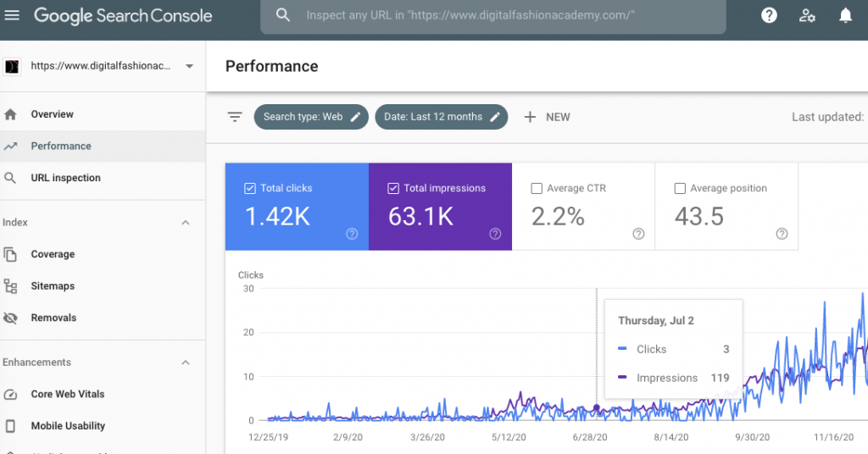Click the plus icon beside NEW
This screenshot has width=868, height=454.
point(530,117)
